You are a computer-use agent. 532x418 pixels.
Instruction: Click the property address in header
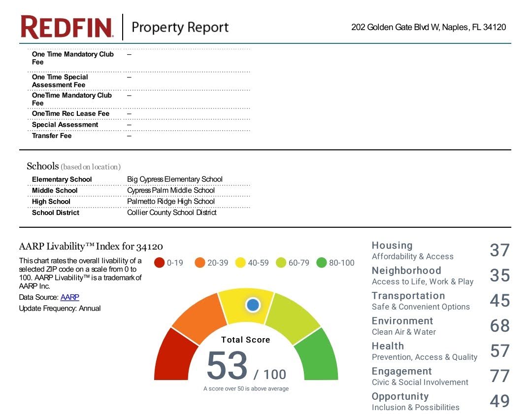point(429,28)
